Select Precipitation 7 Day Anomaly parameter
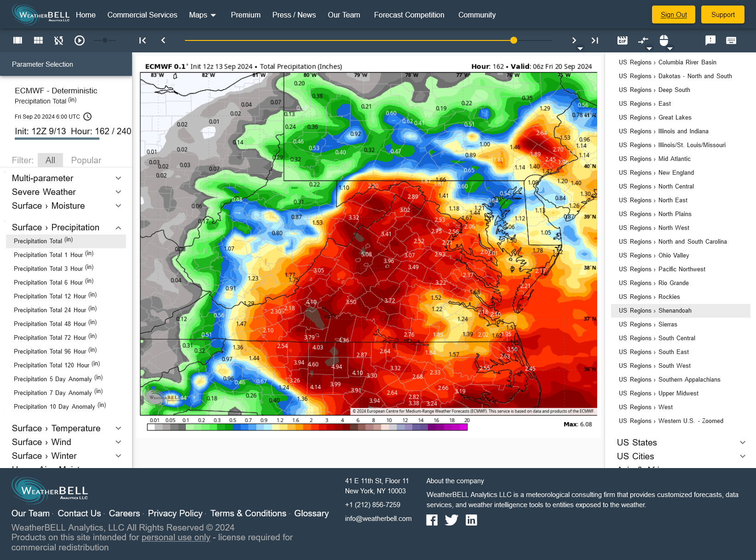 (66, 393)
